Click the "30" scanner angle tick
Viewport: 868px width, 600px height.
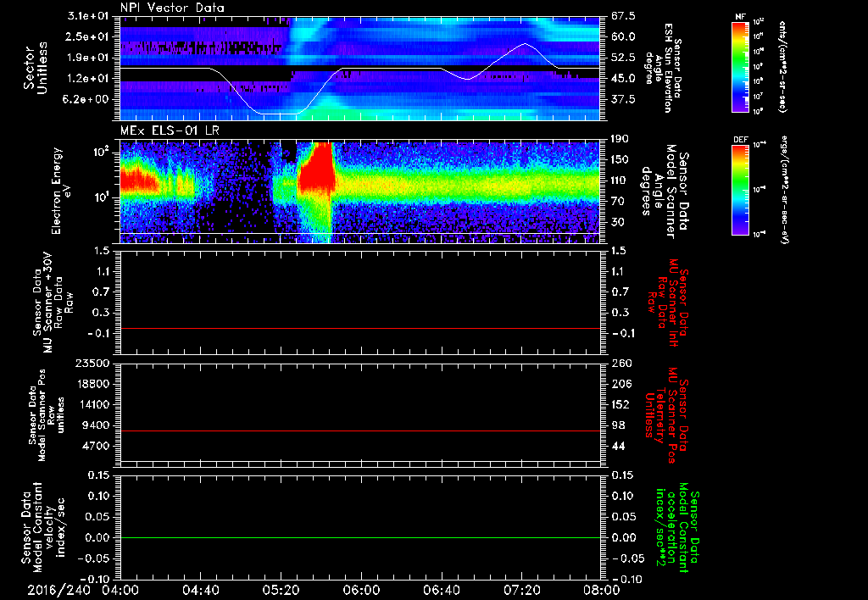pos(618,222)
